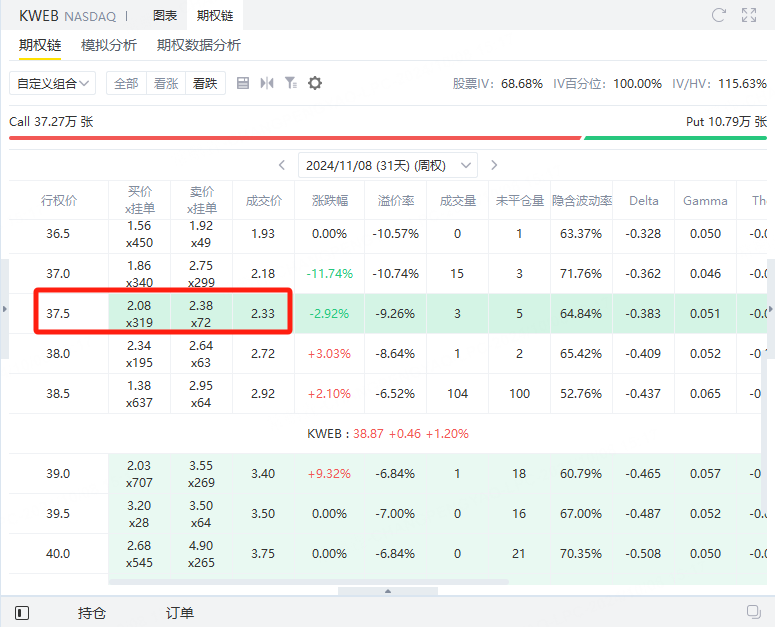Click the 71.76% implied volatility cell
Image resolution: width=775 pixels, height=627 pixels.
tap(581, 274)
